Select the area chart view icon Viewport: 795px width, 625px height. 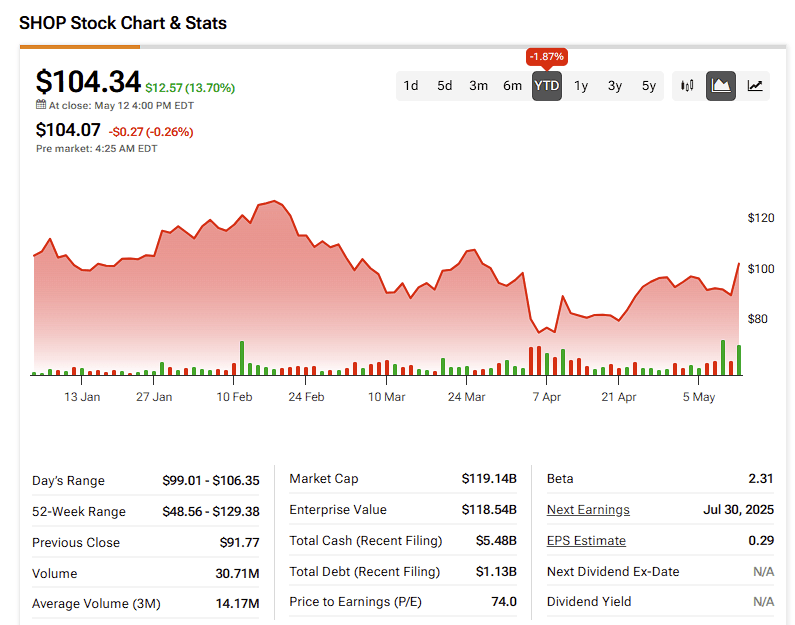720,86
